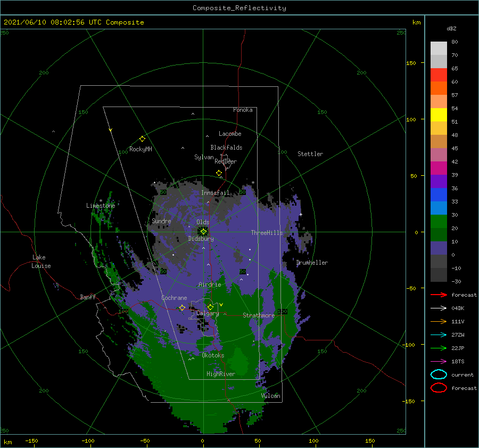Select the yellow diamond marker below RedDeer
The height and width of the screenshot is (448, 479).
click(x=219, y=173)
